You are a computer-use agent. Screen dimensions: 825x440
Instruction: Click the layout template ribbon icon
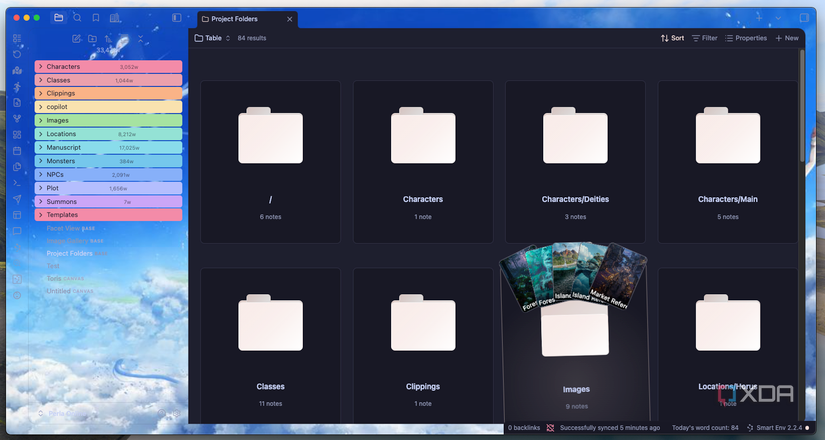click(17, 215)
